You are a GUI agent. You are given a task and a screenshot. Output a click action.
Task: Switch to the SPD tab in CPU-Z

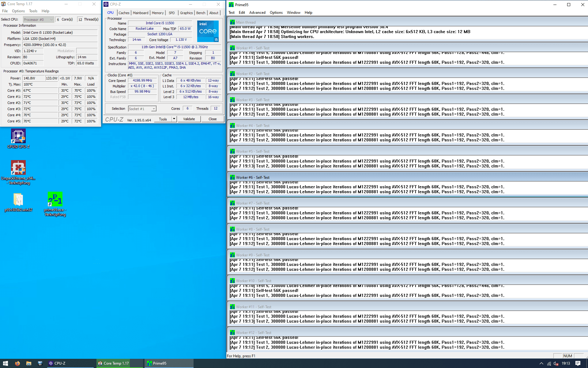172,13
